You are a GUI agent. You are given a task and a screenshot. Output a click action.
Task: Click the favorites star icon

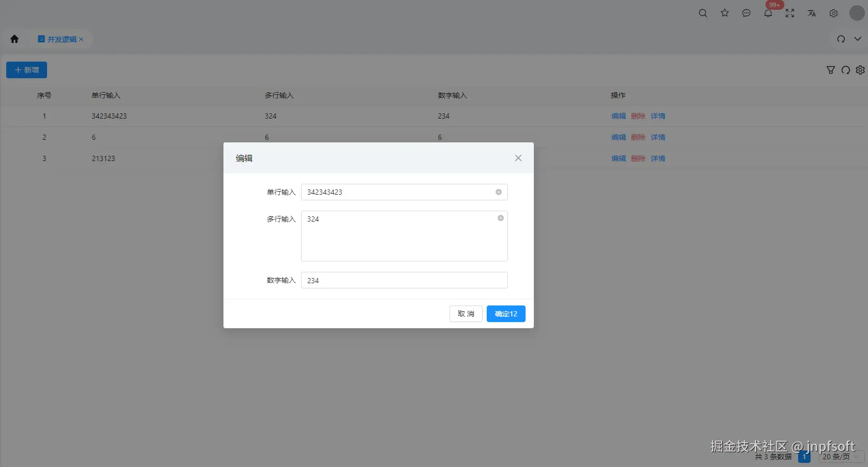724,13
